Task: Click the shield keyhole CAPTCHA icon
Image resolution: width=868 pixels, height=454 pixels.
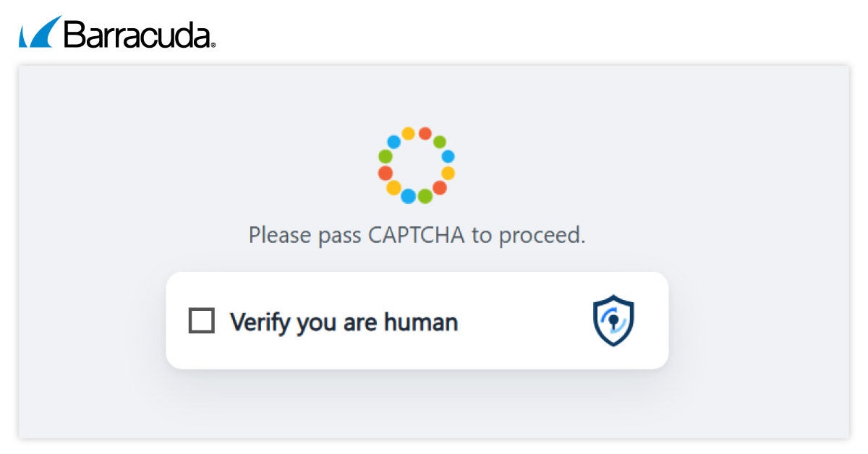Action: pyautogui.click(x=613, y=320)
